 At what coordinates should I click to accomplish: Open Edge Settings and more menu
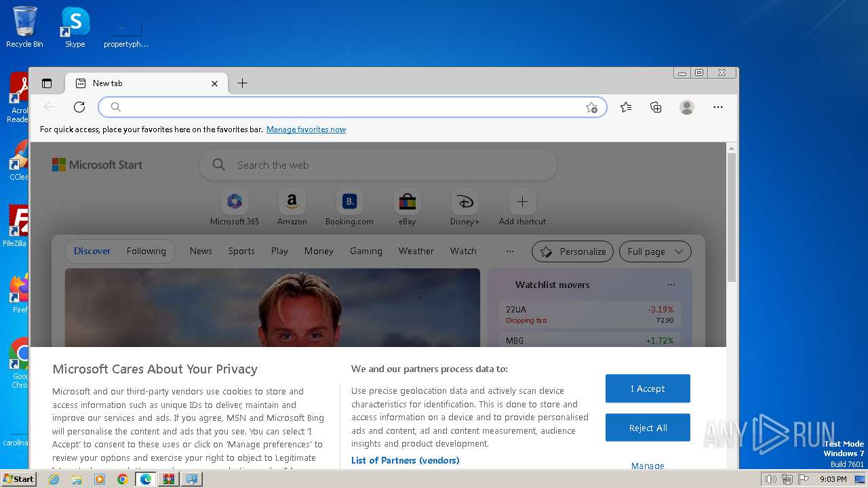point(718,107)
